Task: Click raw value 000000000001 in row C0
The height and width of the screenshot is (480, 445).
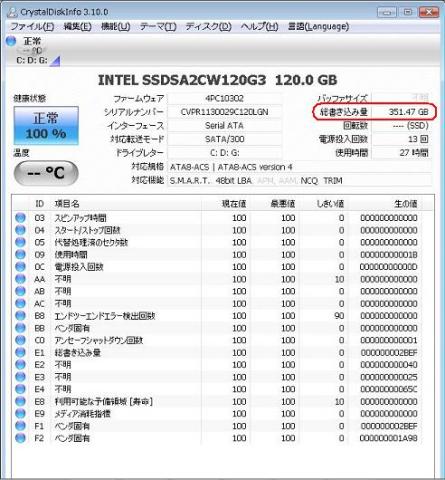Action: pyautogui.click(x=389, y=340)
